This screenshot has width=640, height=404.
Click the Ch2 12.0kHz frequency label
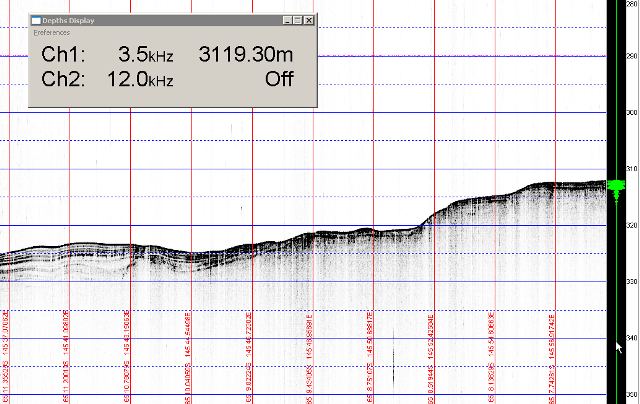pos(139,79)
